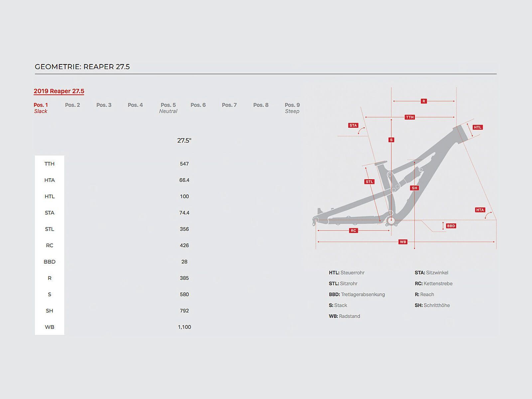Switch to the Pos. 3 tab

104,105
